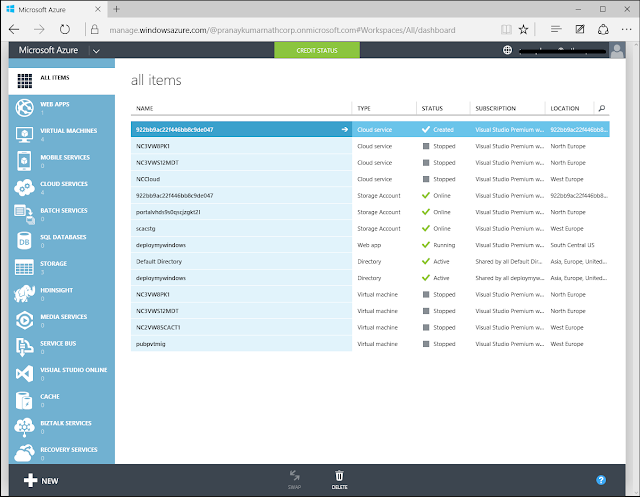Refresh the browser page

[65, 29]
